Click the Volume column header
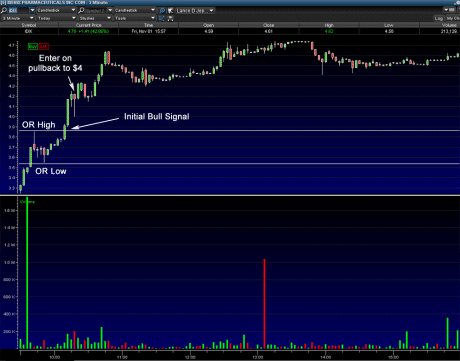This screenshot has height=361, width=460. click(x=440, y=25)
